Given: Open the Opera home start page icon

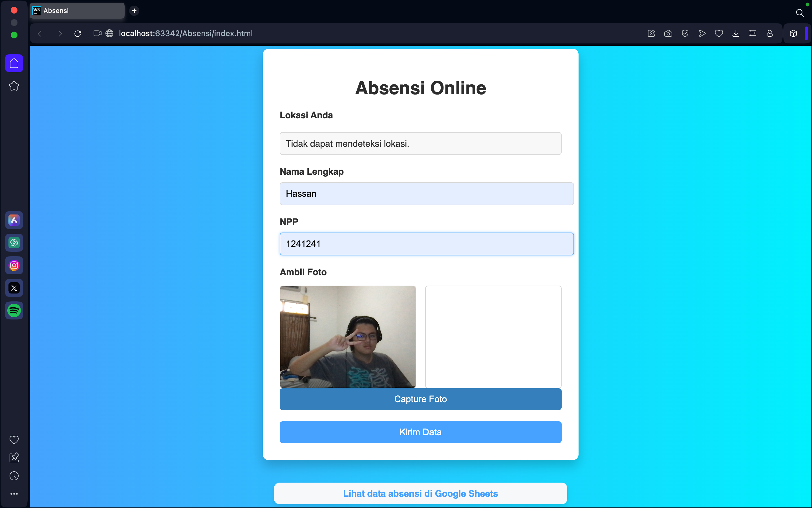Looking at the screenshot, I should pyautogui.click(x=14, y=63).
